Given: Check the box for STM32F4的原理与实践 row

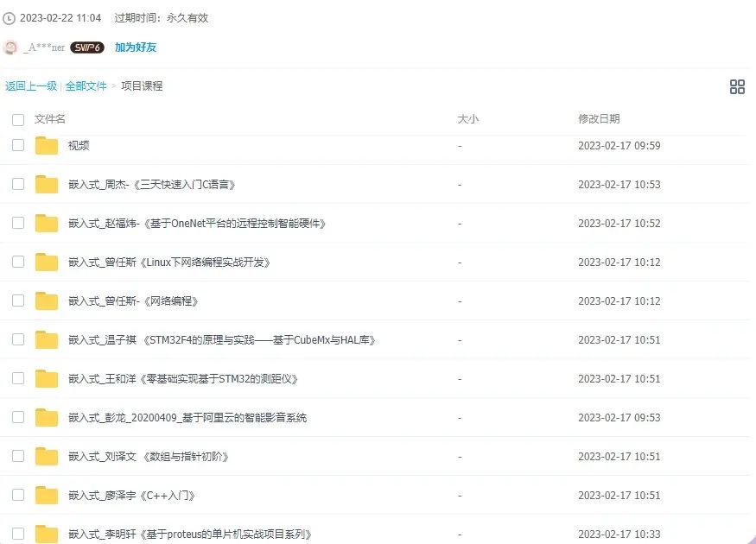Looking at the screenshot, I should click(18, 339).
